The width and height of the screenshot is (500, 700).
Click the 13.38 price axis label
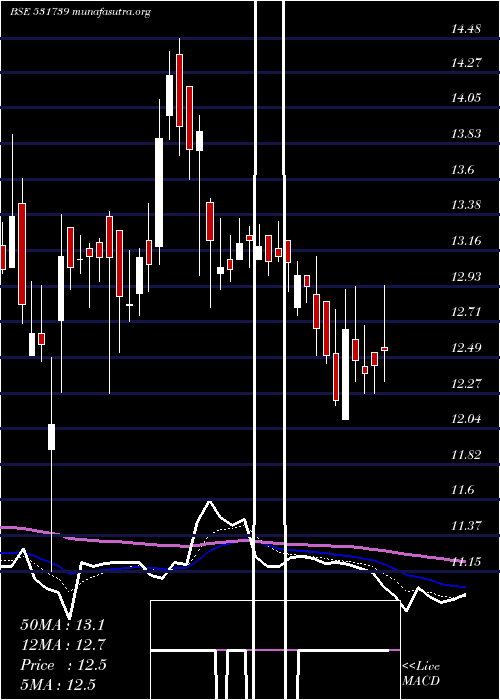(466, 205)
